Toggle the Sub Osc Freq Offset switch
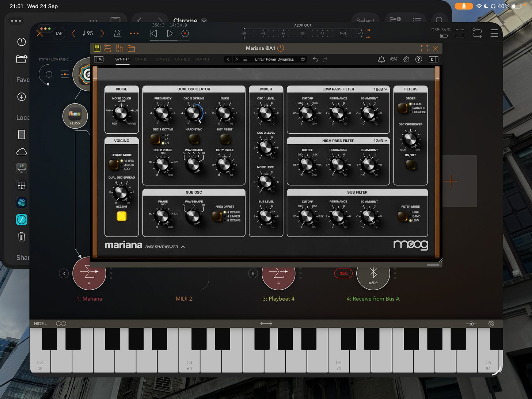This screenshot has width=532, height=399. pos(217,216)
